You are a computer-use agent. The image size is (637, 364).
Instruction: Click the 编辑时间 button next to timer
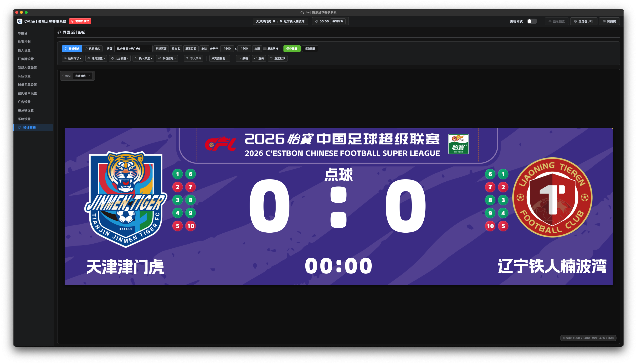click(x=338, y=21)
